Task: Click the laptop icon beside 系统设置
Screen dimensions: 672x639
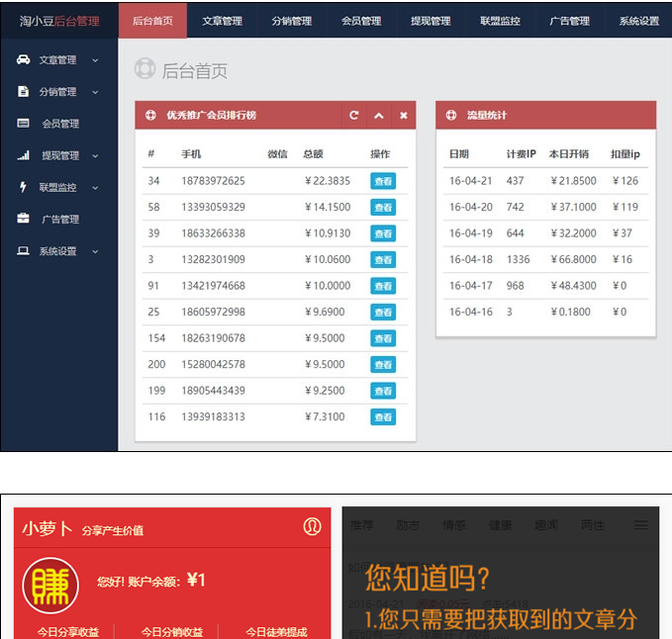Action: tap(23, 251)
